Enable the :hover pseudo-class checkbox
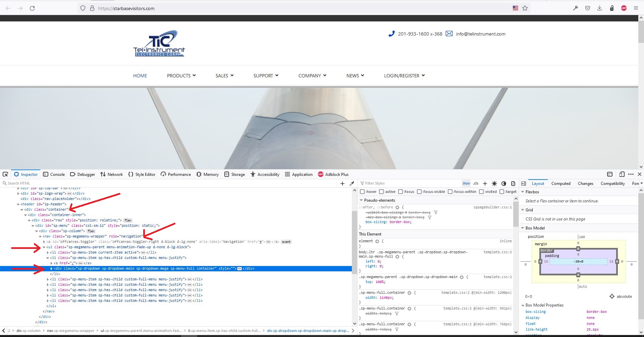 click(362, 192)
